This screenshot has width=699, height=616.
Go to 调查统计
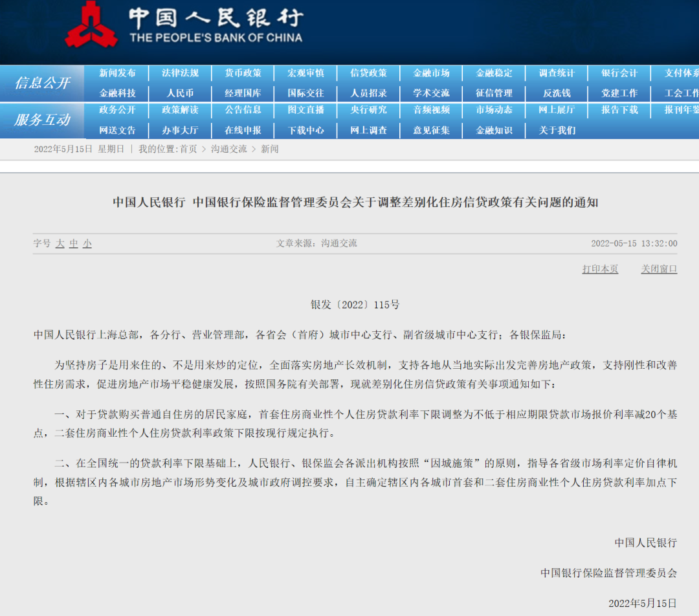pos(557,73)
